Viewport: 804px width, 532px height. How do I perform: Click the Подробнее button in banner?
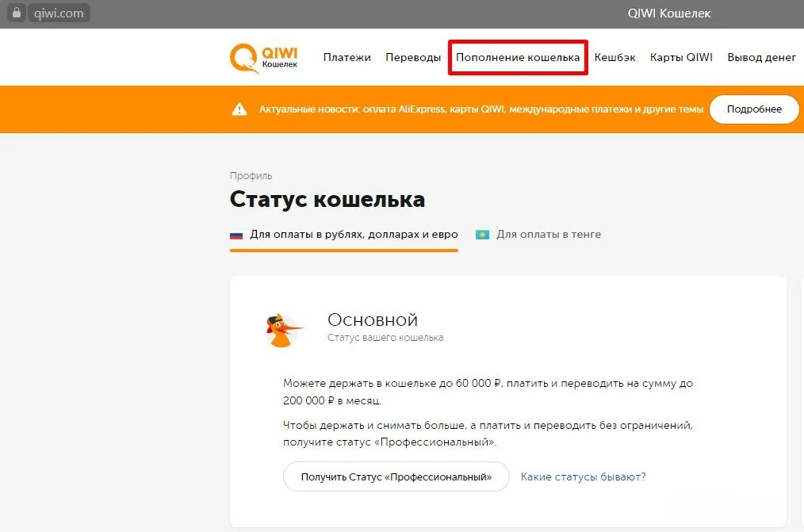pyautogui.click(x=754, y=109)
